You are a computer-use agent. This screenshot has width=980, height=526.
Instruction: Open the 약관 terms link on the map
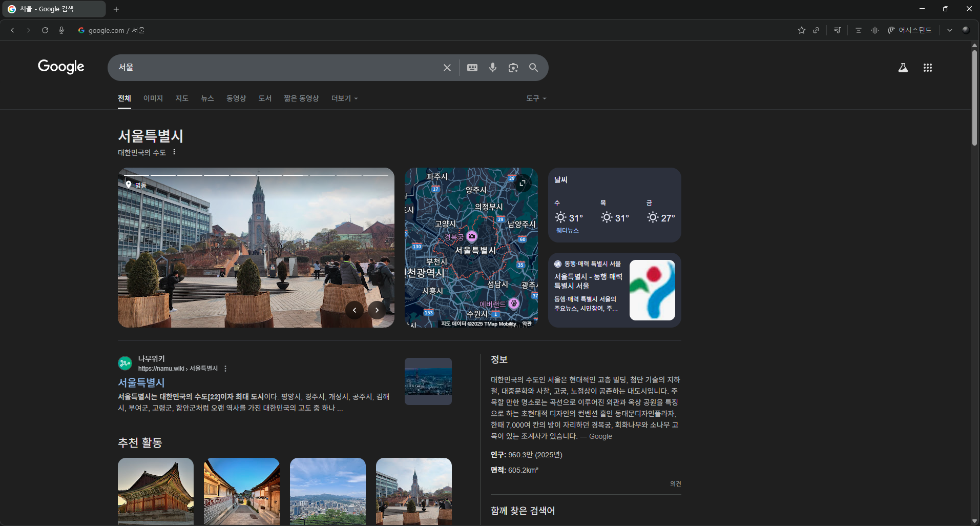pos(527,324)
